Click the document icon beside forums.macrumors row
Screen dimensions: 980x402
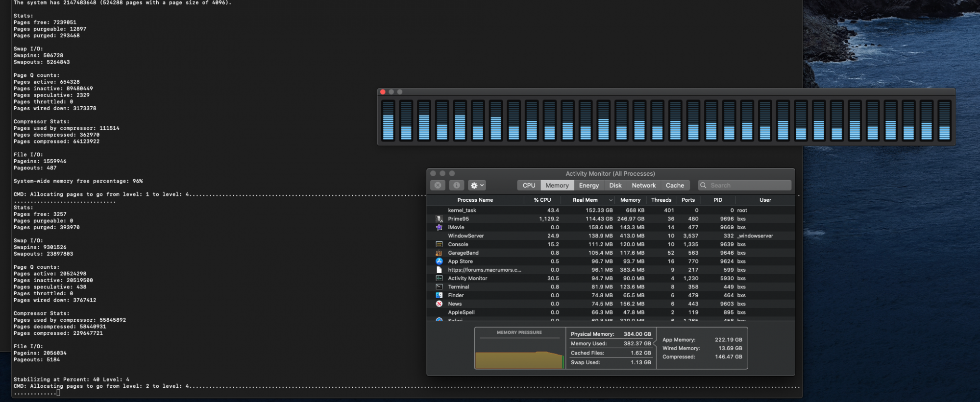[439, 270]
